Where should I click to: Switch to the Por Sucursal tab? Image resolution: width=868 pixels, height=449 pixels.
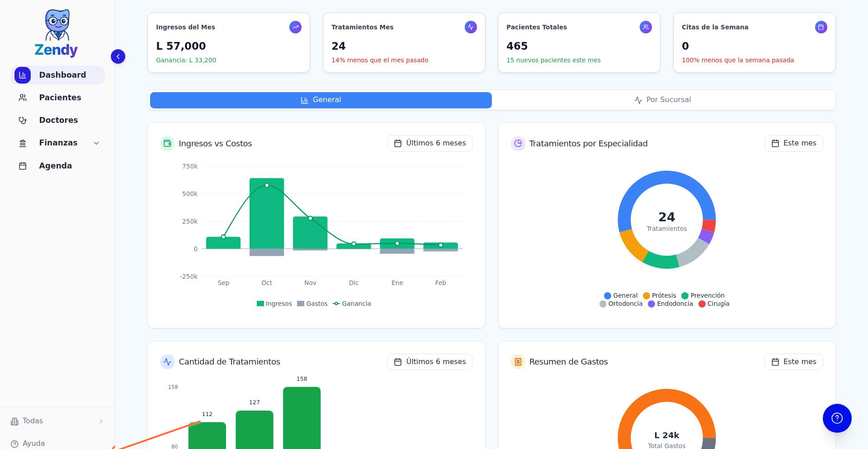pos(663,100)
